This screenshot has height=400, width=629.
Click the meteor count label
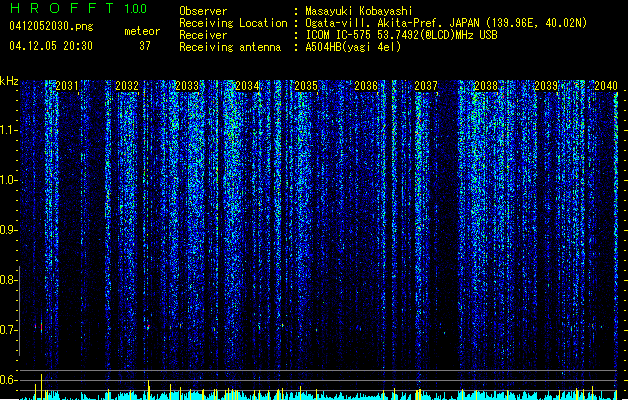coord(142,31)
